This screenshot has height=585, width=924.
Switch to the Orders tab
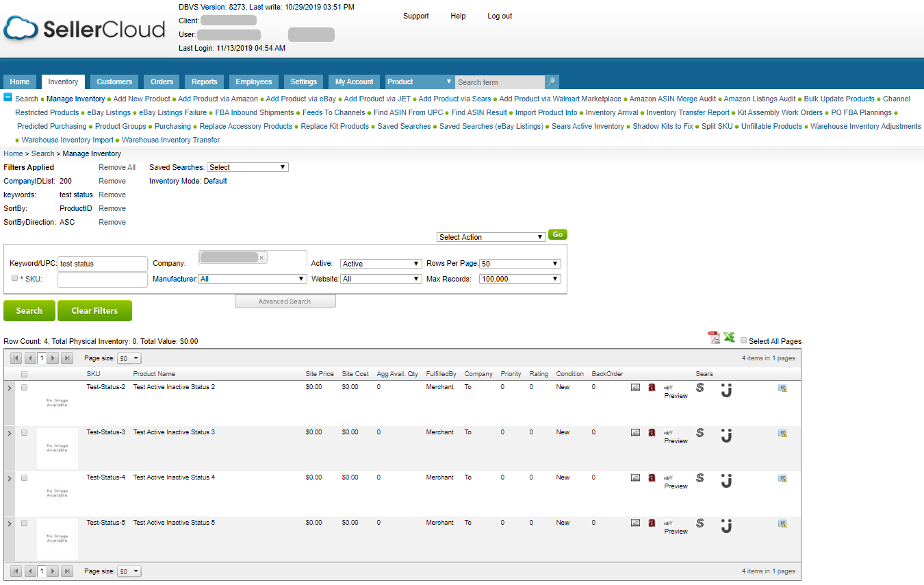pos(162,82)
